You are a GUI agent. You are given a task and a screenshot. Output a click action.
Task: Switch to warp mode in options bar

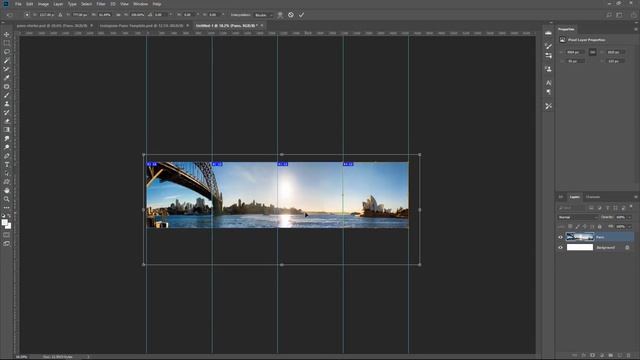pos(280,15)
